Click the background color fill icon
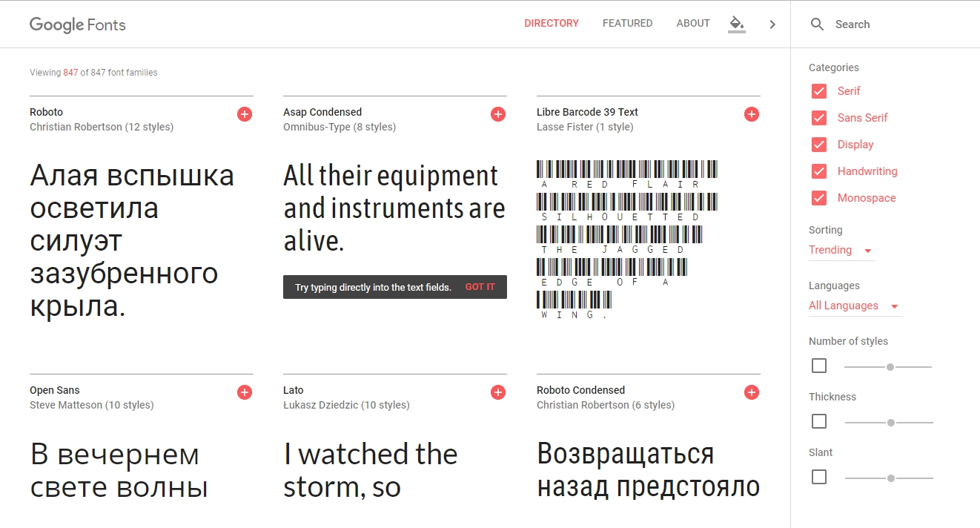980x528 pixels. coord(736,24)
